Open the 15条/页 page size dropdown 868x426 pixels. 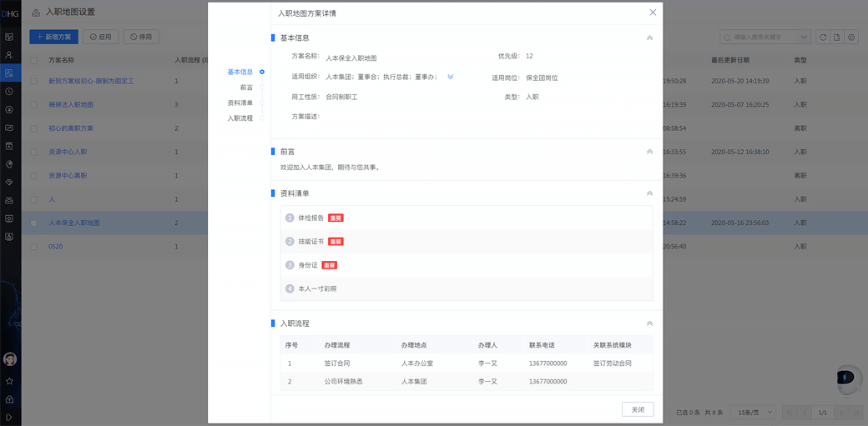(751, 413)
